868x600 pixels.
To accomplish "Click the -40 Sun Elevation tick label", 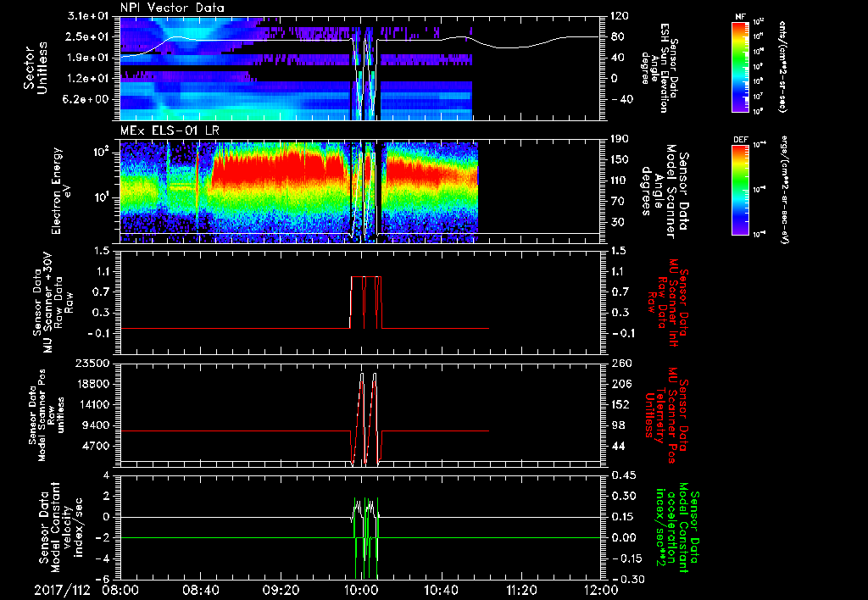I will coord(620,100).
